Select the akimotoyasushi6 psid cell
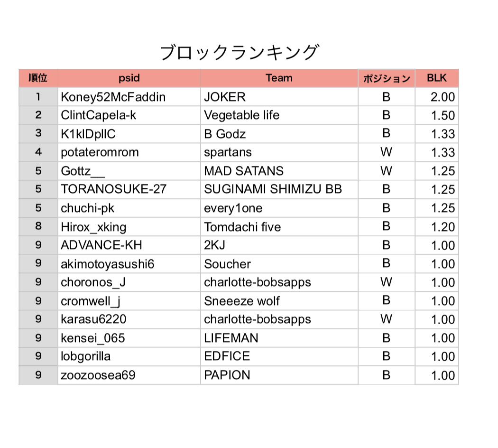498x448 pixels. (108, 264)
